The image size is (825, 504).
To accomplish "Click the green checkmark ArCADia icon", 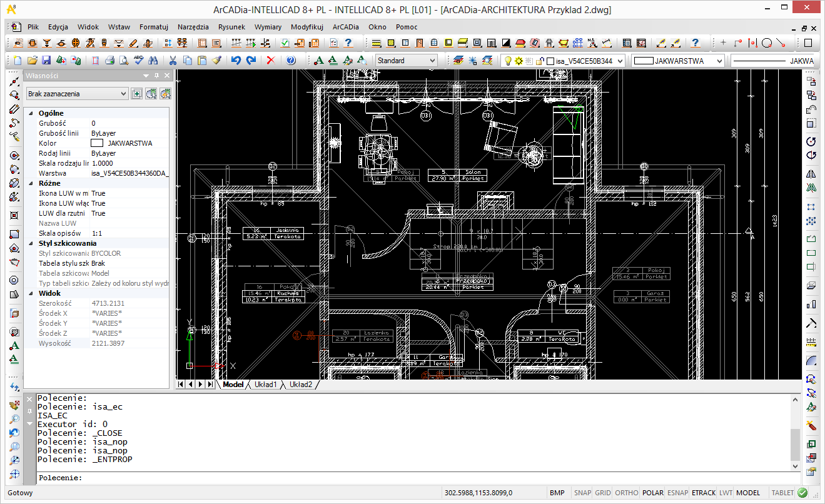I will pos(285,43).
